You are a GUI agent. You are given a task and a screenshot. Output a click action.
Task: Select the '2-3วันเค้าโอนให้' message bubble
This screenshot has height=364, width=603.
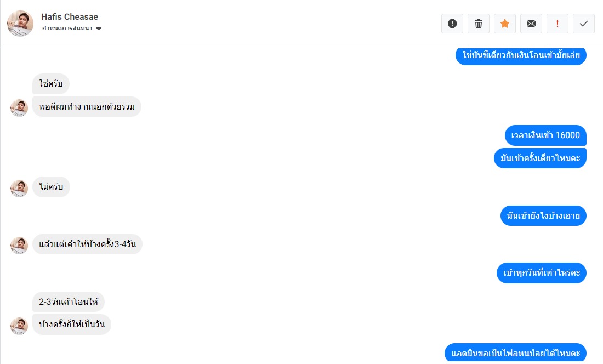tap(69, 302)
